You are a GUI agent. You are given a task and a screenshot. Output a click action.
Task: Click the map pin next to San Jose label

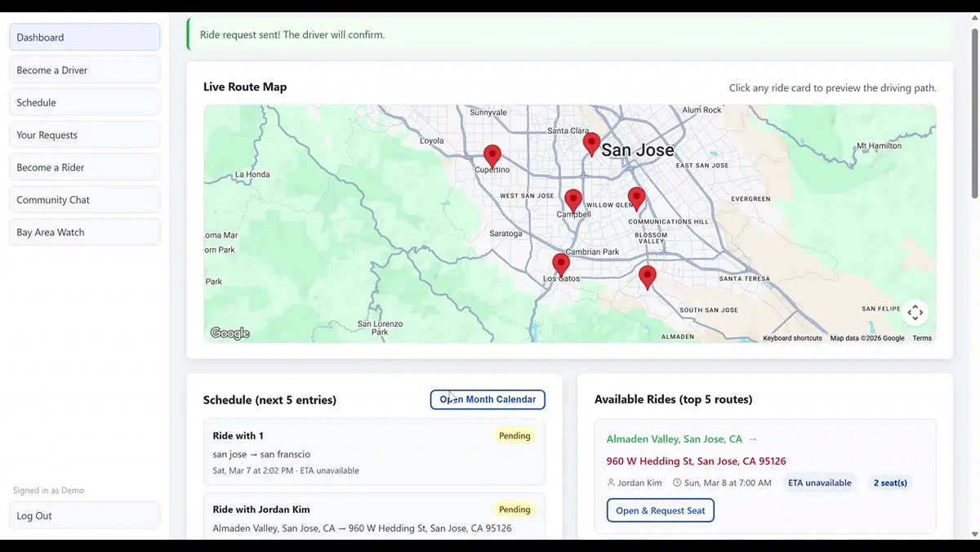pyautogui.click(x=591, y=145)
